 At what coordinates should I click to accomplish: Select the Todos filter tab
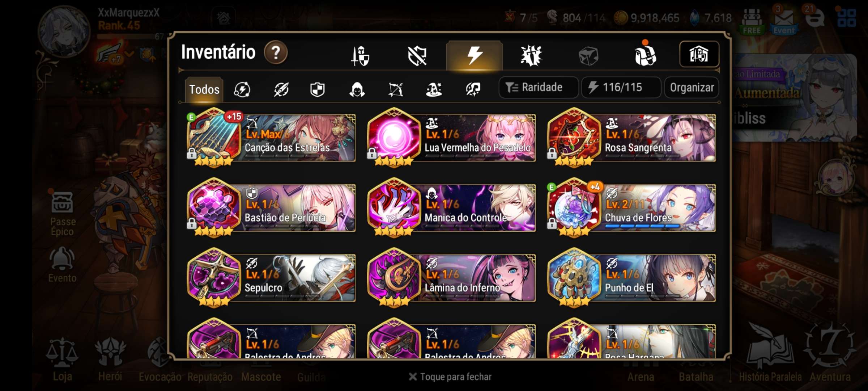pos(204,89)
